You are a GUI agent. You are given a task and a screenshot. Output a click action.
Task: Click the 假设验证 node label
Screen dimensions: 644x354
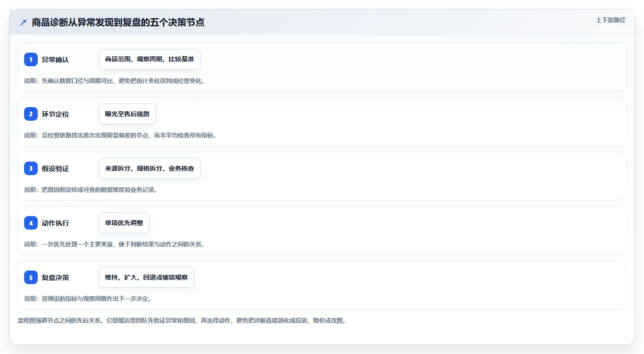pos(55,168)
